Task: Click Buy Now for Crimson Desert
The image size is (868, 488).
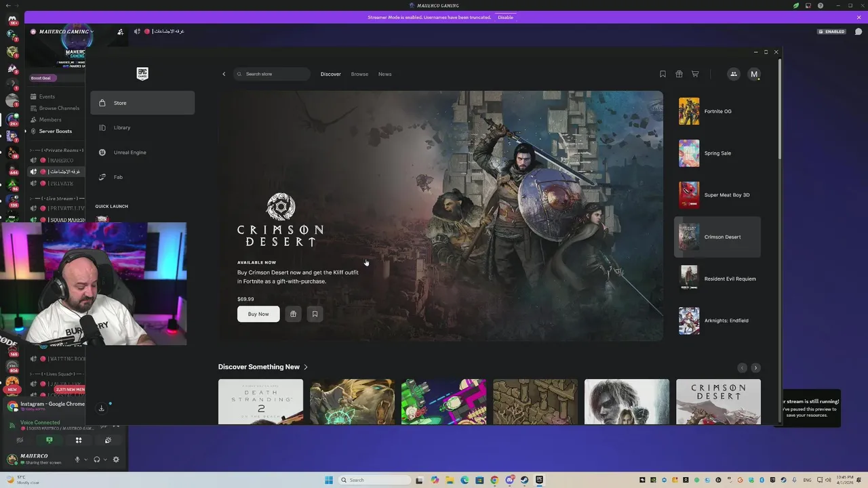Action: click(x=258, y=314)
